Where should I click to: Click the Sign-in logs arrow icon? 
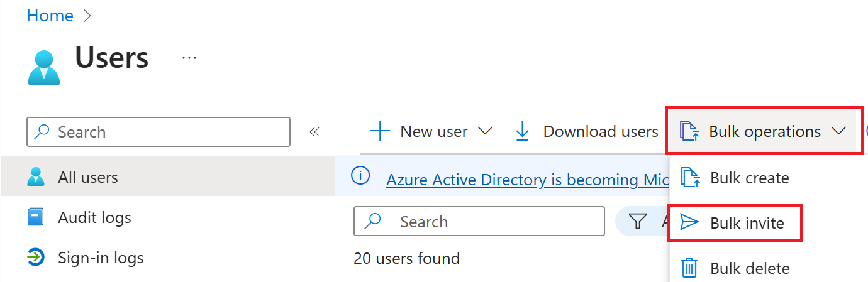36,258
